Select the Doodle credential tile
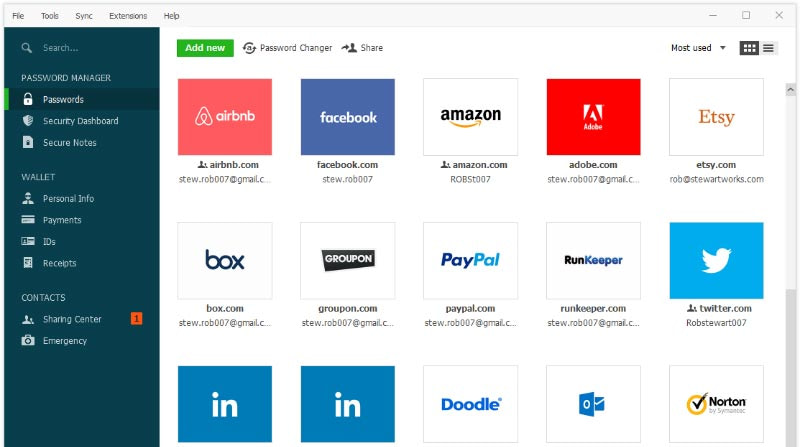Image resolution: width=800 pixels, height=447 pixels. pyautogui.click(x=470, y=404)
